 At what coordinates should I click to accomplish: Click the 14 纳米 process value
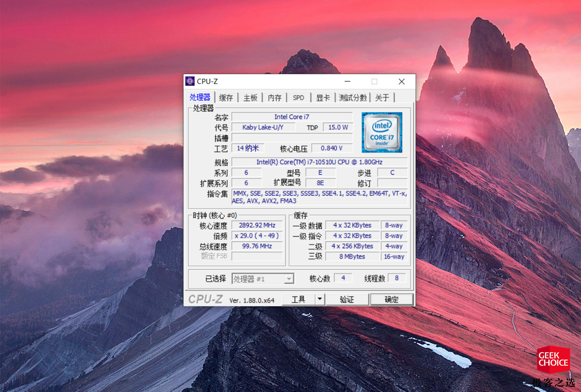pyautogui.click(x=248, y=148)
